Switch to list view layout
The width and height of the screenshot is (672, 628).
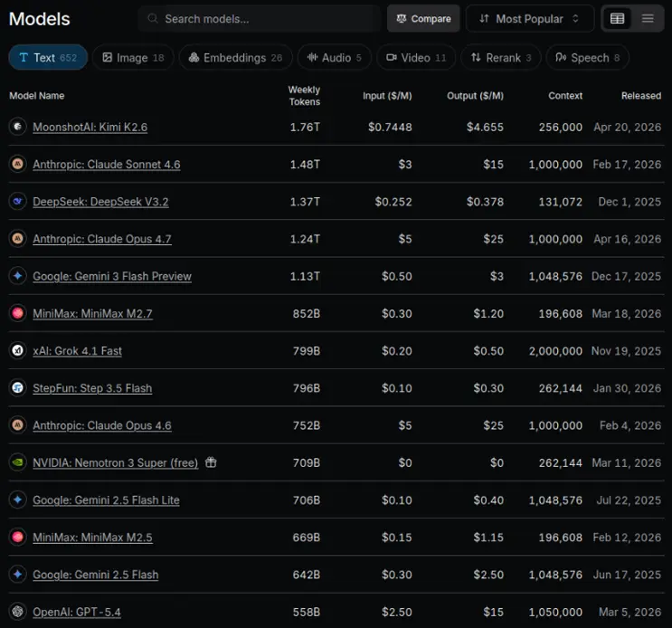point(648,19)
